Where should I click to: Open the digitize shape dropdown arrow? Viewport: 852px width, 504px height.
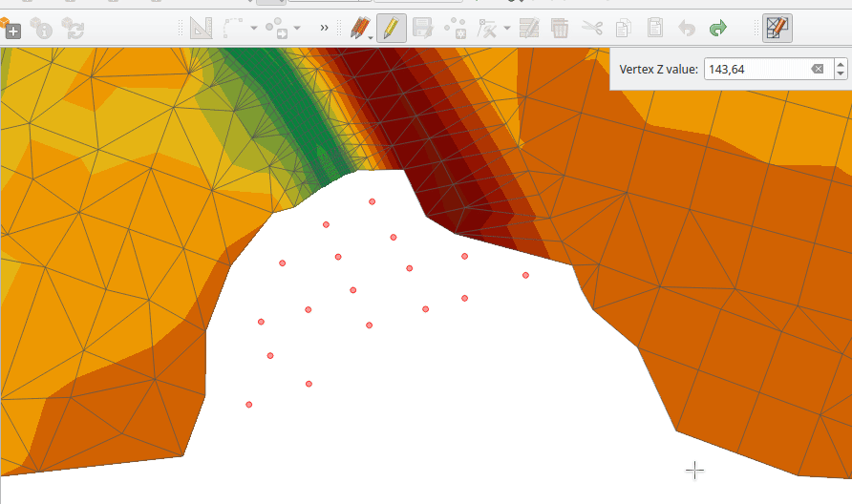[254, 29]
